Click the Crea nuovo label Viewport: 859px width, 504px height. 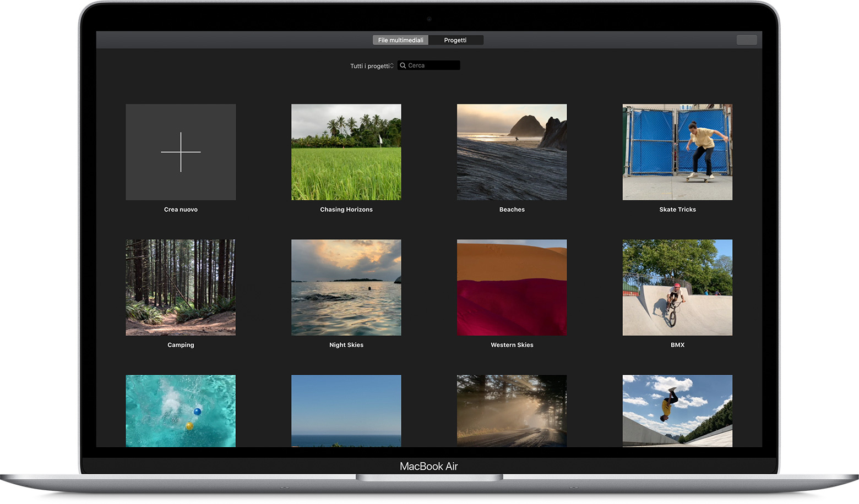click(181, 210)
